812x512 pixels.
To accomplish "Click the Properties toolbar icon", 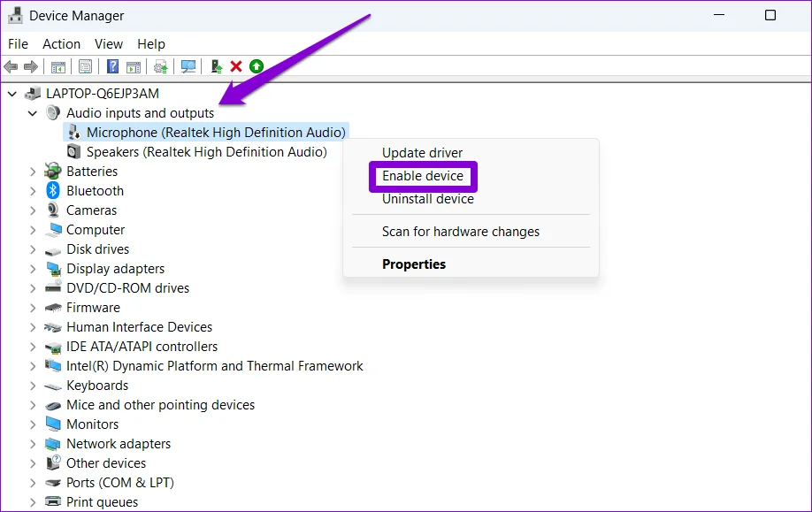I will [x=85, y=66].
